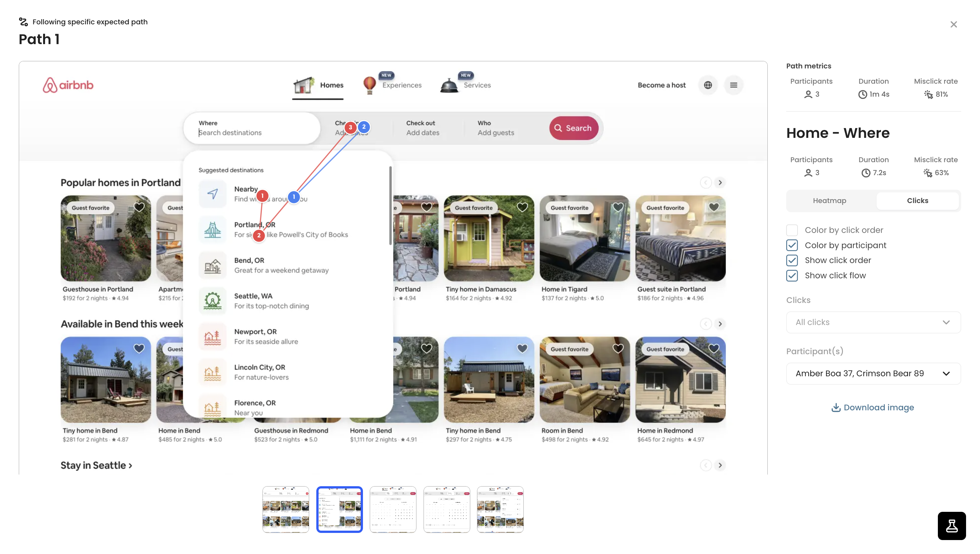
Task: Select the fourth path step thumbnail
Action: [447, 510]
